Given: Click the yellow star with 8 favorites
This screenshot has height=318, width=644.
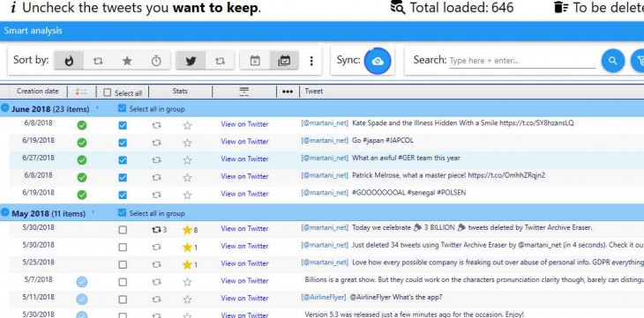Looking at the screenshot, I should pyautogui.click(x=187, y=230).
